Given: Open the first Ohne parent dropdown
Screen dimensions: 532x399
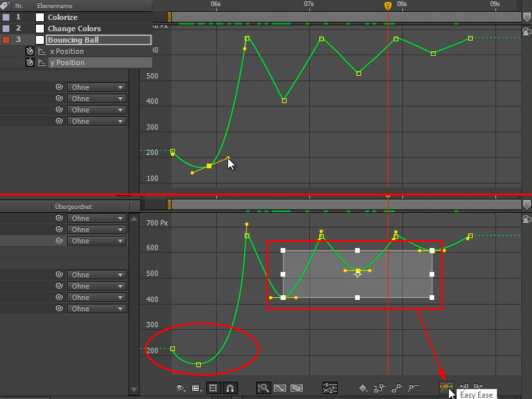Looking at the screenshot, I should coord(96,86).
